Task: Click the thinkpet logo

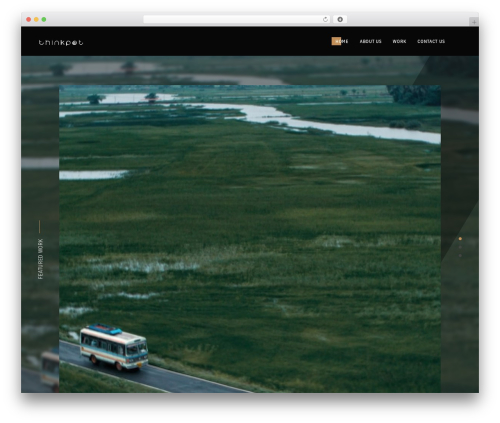Action: (x=61, y=42)
